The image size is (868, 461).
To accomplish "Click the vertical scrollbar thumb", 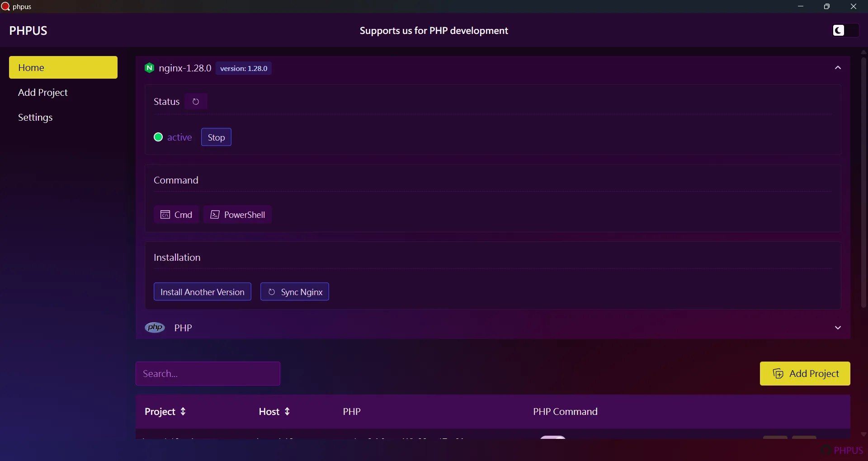I will click(863, 182).
